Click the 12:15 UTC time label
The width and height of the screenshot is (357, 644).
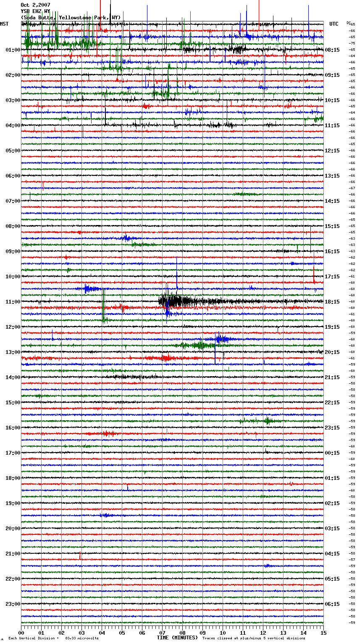pyautogui.click(x=332, y=151)
